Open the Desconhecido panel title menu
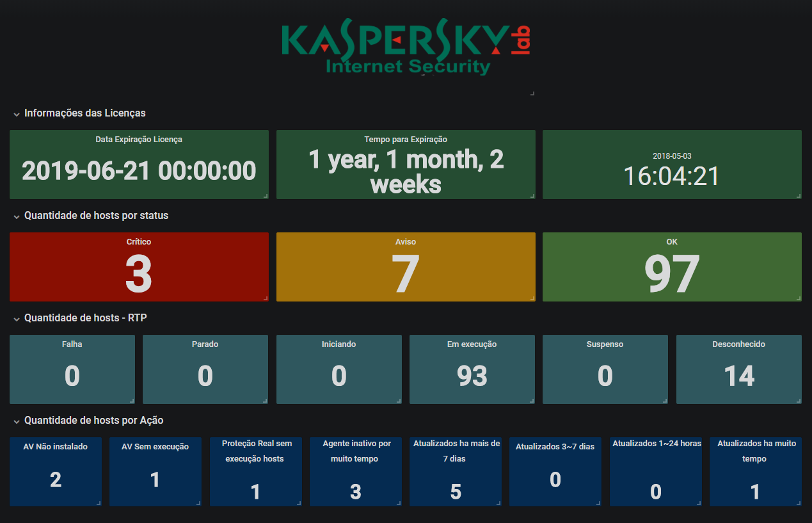The height and width of the screenshot is (523, 812). [x=739, y=344]
